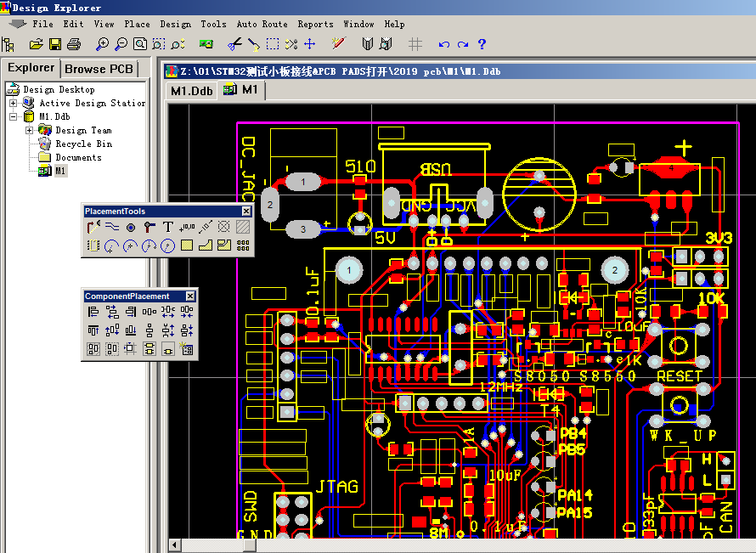Screen dimensions: 756x553
Task: Open the Auto Route menu
Action: 262,24
